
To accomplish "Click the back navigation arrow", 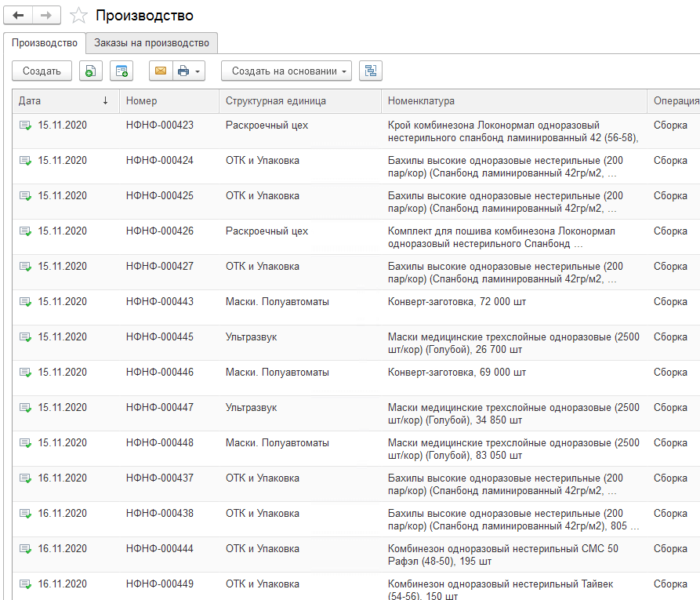I will tap(18, 16).
